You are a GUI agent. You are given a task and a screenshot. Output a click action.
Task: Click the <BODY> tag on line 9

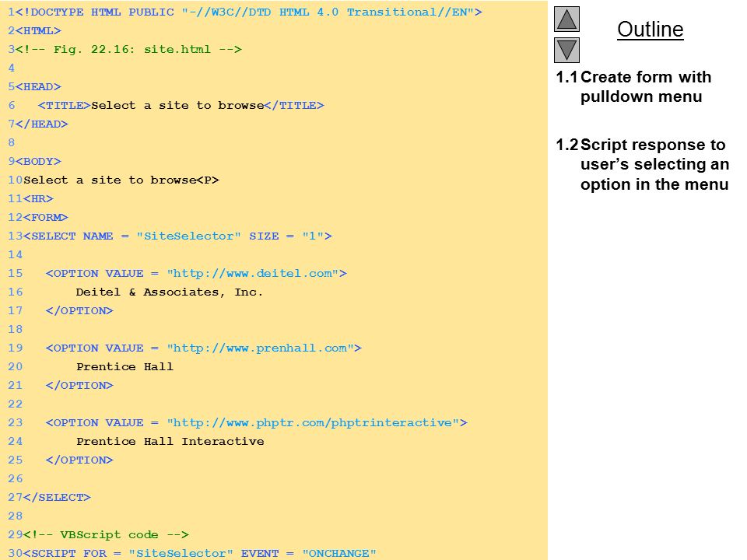point(38,162)
